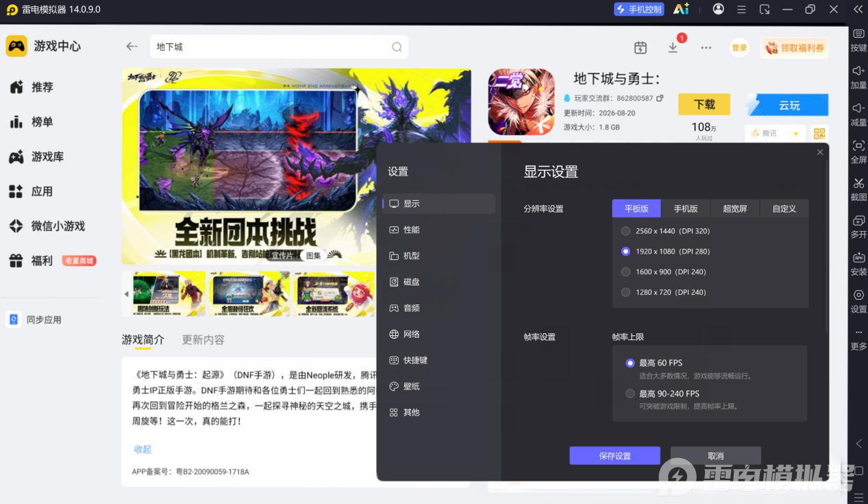Click the Android back arrow in sidebar
The image size is (868, 504).
(858, 444)
